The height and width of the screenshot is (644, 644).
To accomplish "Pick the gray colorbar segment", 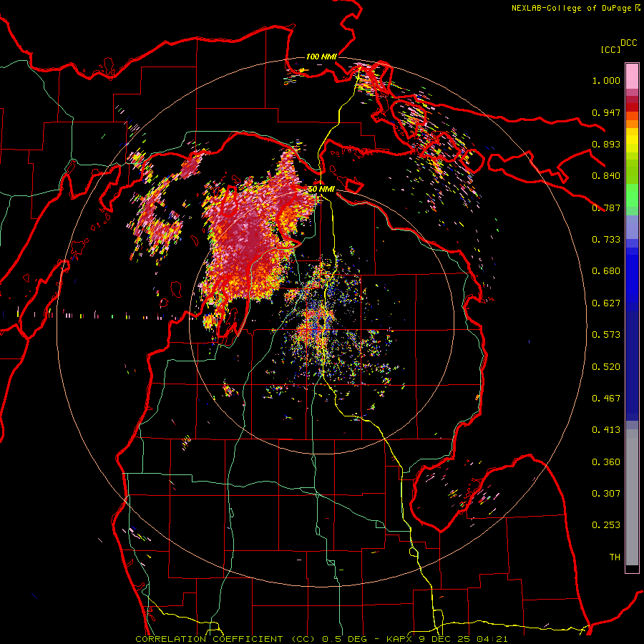I will click(x=632, y=497).
